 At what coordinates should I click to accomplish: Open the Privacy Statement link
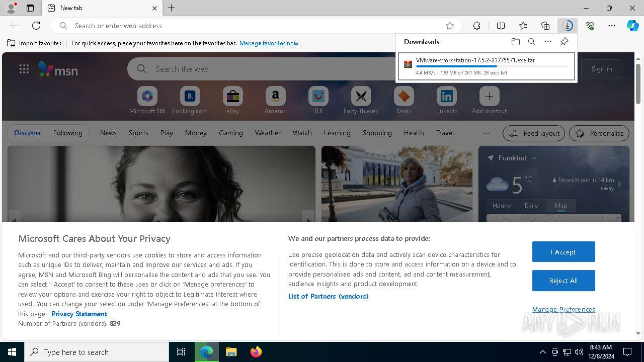tap(79, 314)
